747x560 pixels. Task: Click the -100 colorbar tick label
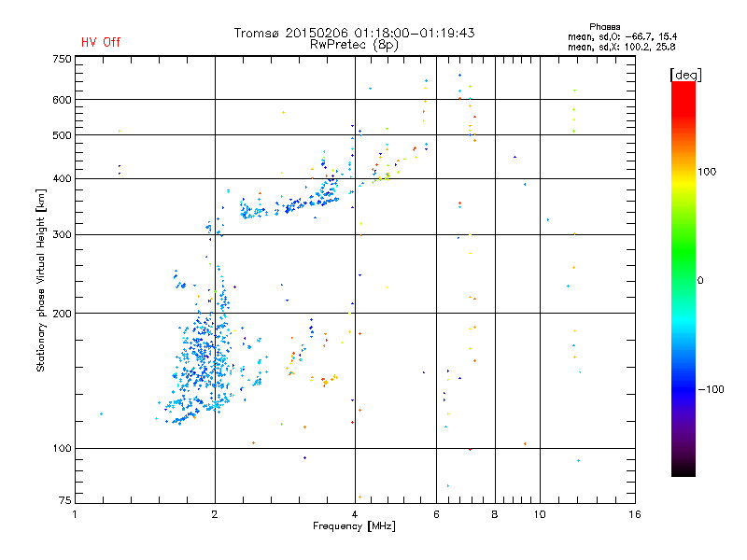coord(711,389)
